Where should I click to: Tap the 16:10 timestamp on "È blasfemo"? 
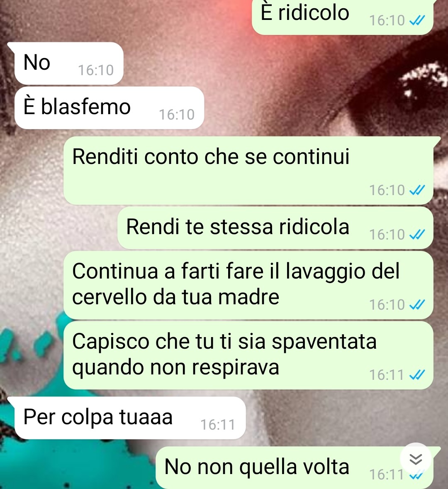coord(177,115)
